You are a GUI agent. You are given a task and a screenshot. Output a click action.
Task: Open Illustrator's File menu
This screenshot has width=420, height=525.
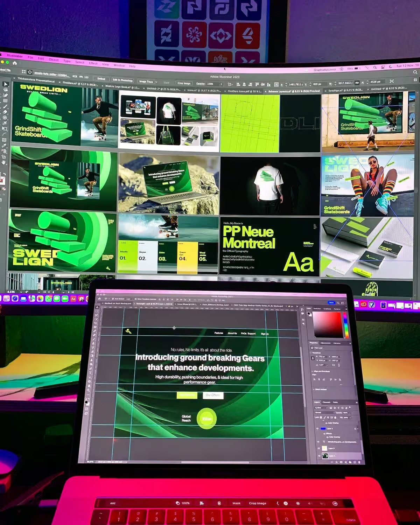pyautogui.click(x=30, y=57)
